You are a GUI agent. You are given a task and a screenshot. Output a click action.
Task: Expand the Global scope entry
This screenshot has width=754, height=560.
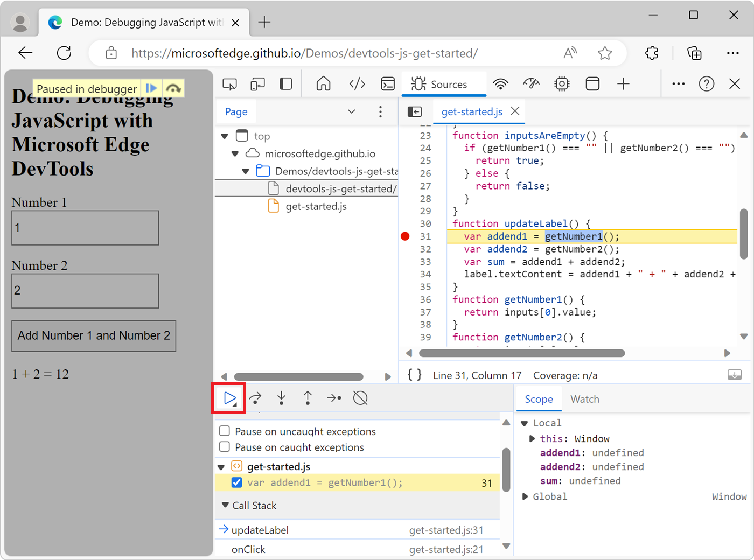525,496
